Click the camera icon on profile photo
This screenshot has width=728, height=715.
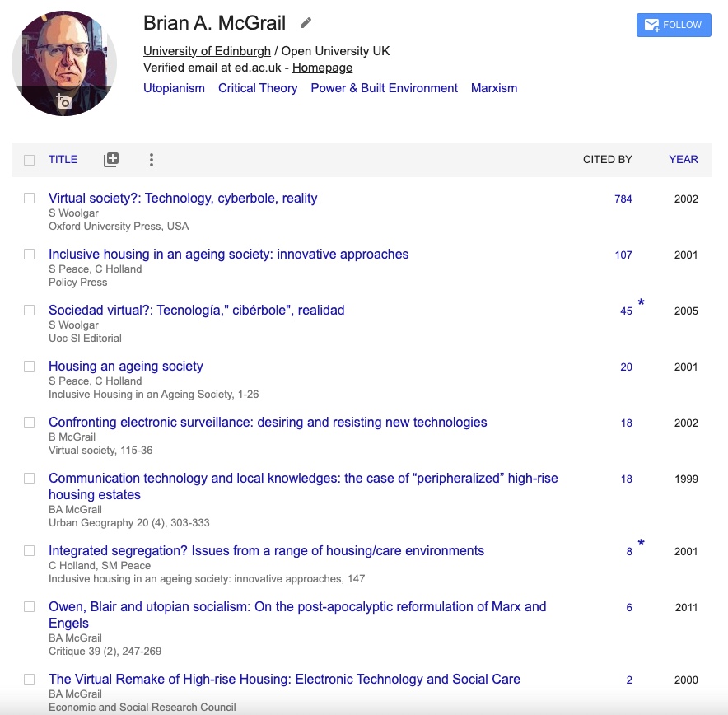tap(64, 101)
